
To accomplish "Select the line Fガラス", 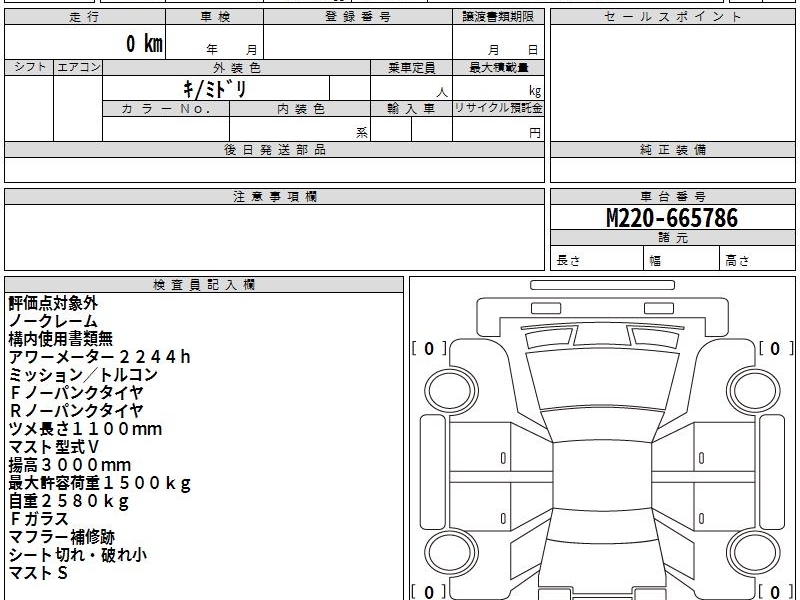I will click(x=39, y=519).
